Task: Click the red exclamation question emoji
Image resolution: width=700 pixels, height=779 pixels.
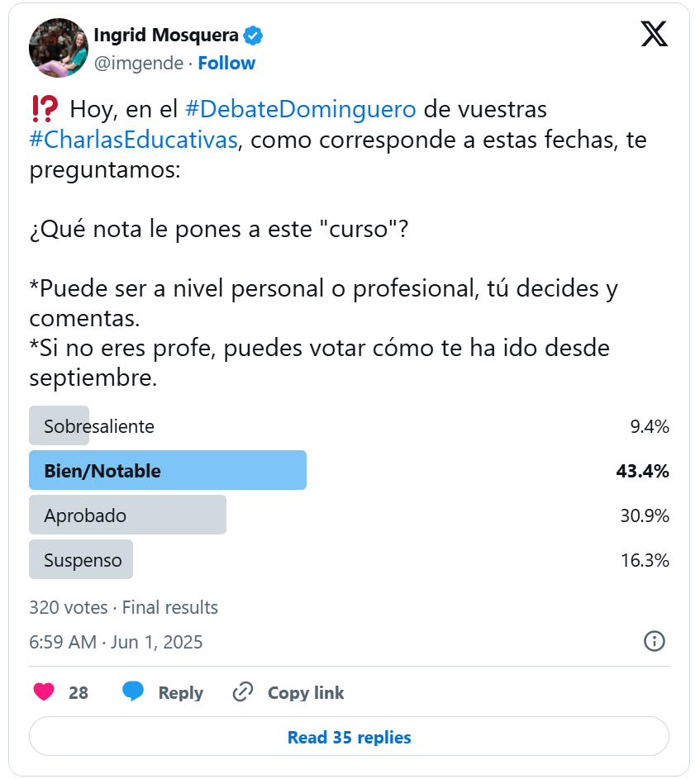Action: [x=44, y=109]
